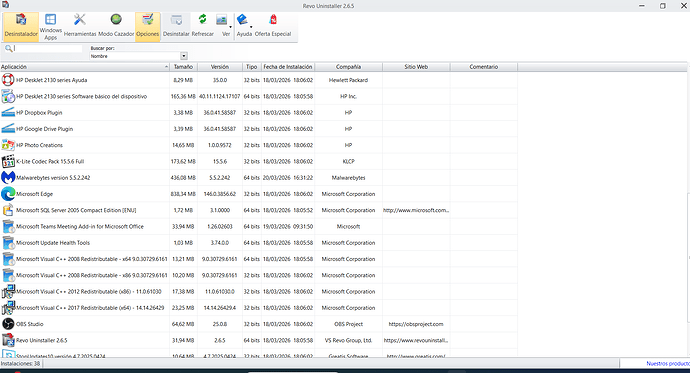Click the 436,08 MB size cell
This screenshot has height=373, width=690.
183,178
